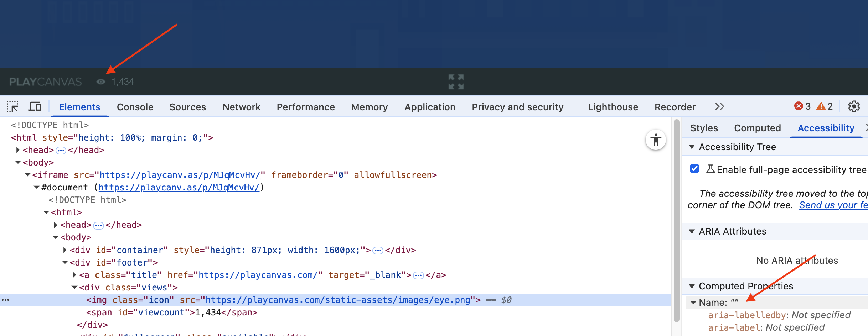Open the eye.png image source link

[337, 300]
